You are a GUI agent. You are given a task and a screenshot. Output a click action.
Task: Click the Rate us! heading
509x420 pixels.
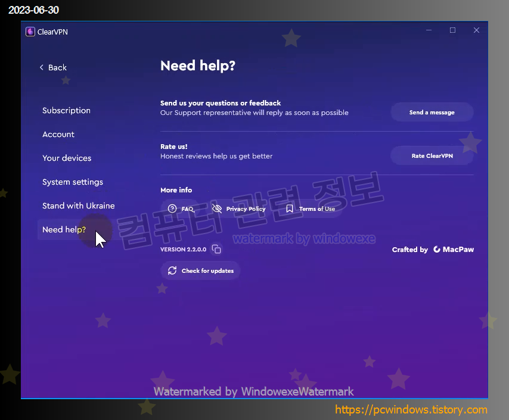174,147
